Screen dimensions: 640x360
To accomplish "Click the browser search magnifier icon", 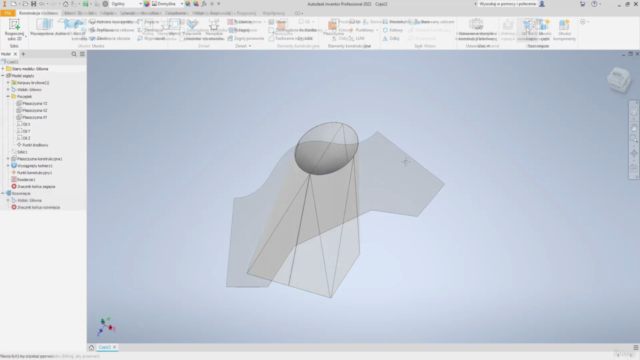I will pos(74,54).
